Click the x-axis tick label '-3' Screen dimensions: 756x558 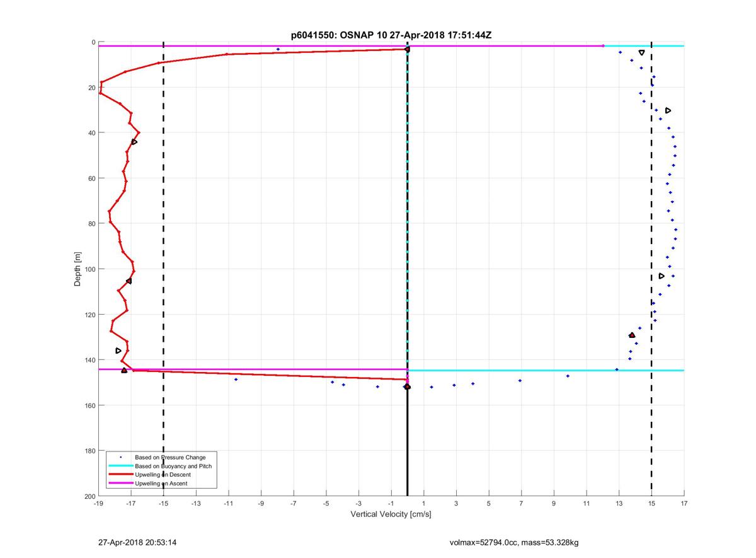point(358,503)
